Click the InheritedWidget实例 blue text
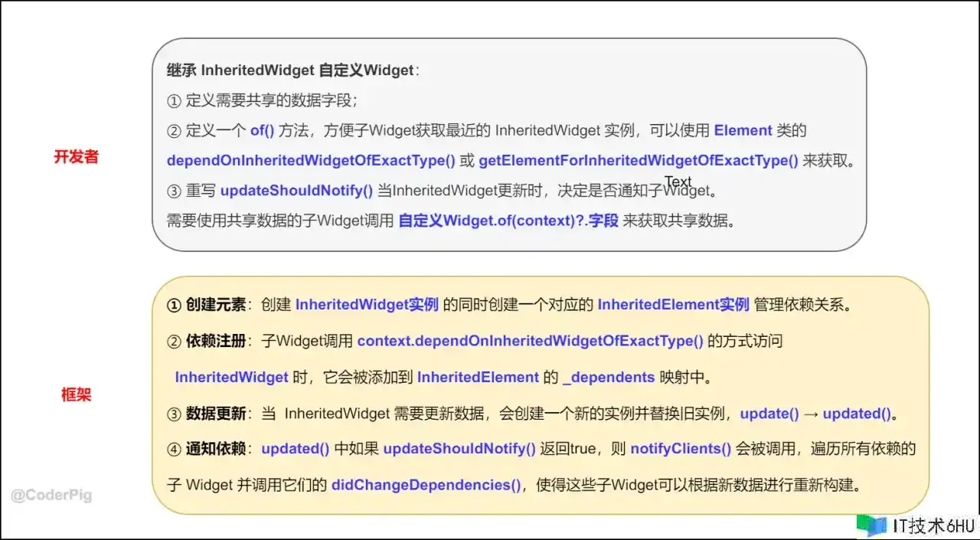 pos(367,304)
